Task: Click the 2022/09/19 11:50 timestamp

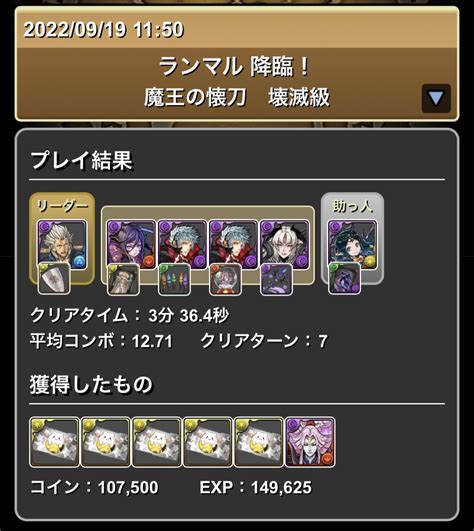Action: pyautogui.click(x=104, y=29)
